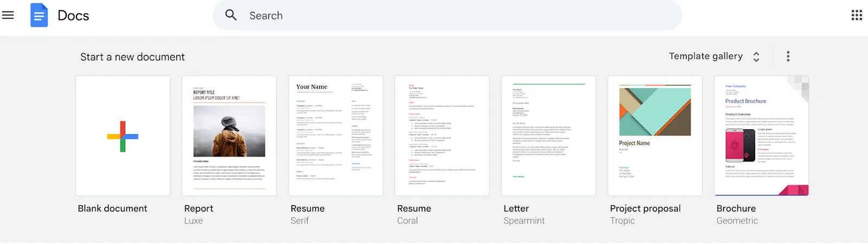Click the blue Docs logo icon
The image size is (868, 244).
pyautogui.click(x=39, y=15)
